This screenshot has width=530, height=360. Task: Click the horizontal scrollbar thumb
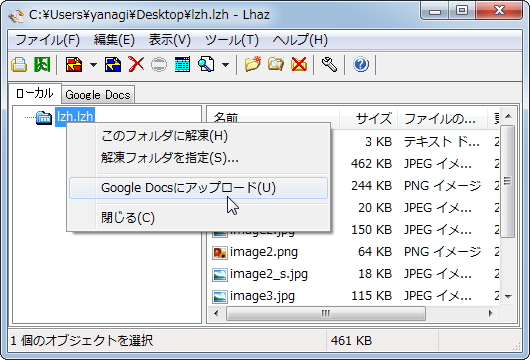pos(326,313)
